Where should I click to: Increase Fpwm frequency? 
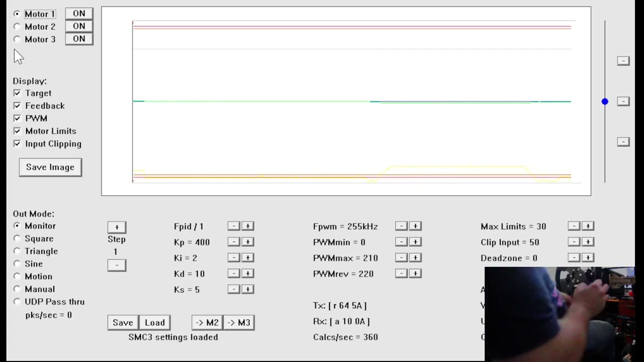click(415, 226)
